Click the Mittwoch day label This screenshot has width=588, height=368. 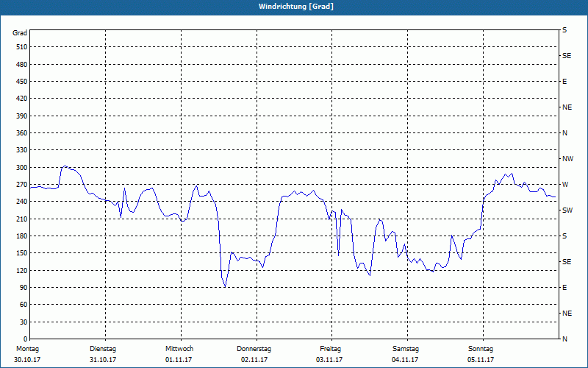[x=179, y=349]
